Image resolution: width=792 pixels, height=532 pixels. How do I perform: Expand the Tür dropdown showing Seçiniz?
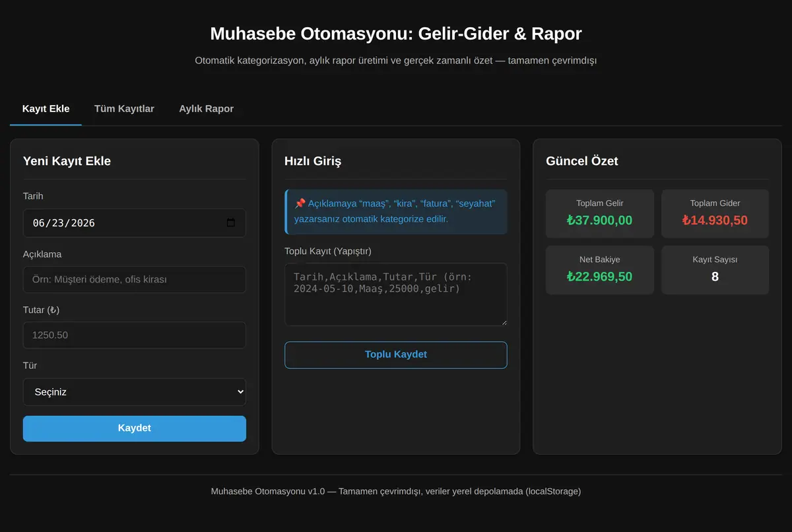point(135,392)
